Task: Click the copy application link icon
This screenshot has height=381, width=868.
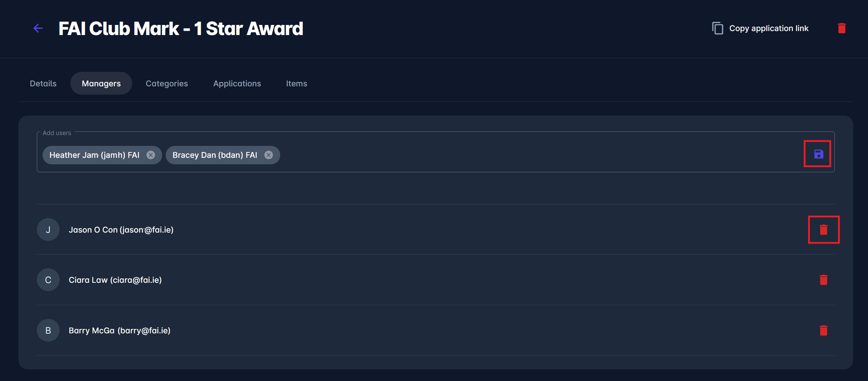Action: click(717, 28)
